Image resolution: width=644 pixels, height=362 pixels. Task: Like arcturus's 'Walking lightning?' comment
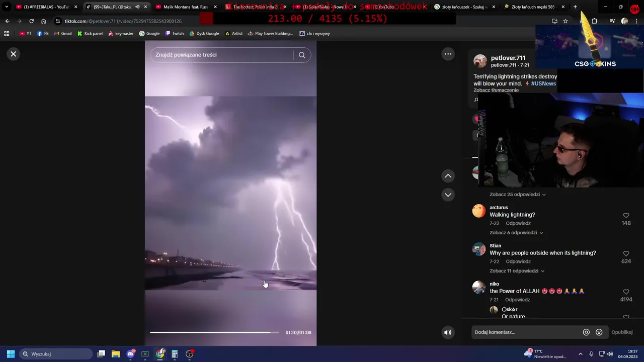(626, 216)
